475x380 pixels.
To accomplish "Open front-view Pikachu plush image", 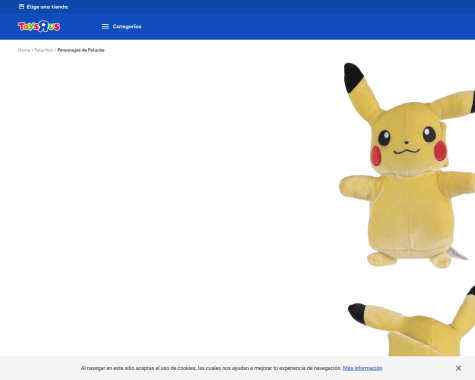I will click(x=407, y=165).
